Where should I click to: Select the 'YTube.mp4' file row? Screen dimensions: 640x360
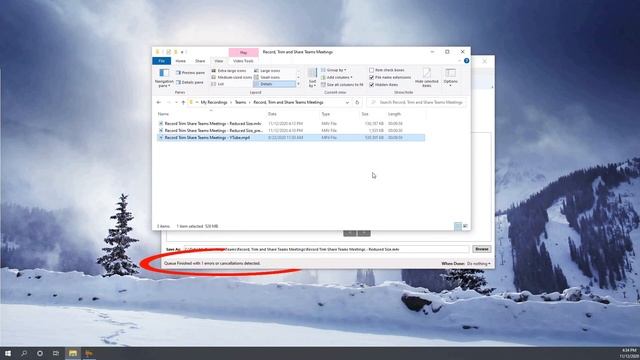point(291,138)
